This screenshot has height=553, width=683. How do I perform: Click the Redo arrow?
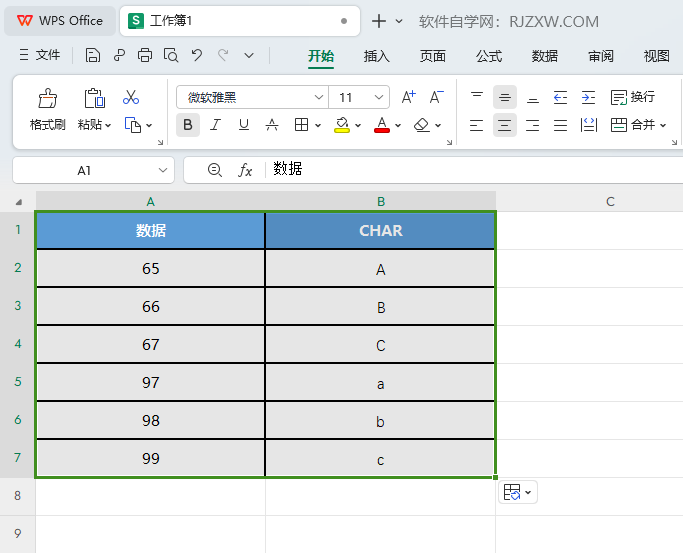coord(223,55)
